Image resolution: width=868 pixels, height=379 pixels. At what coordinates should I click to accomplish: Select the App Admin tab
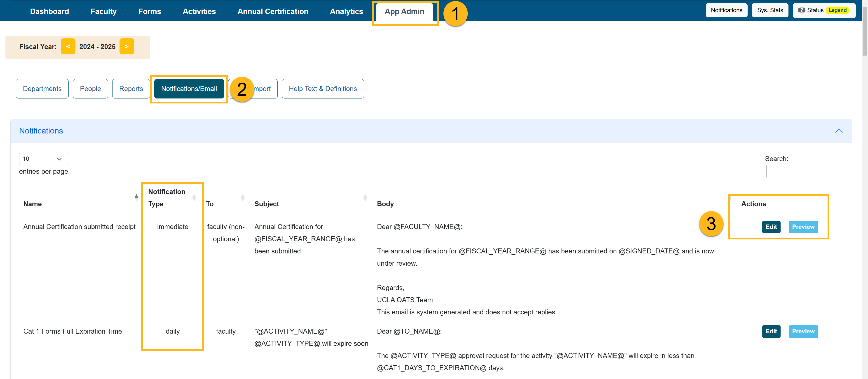point(404,12)
